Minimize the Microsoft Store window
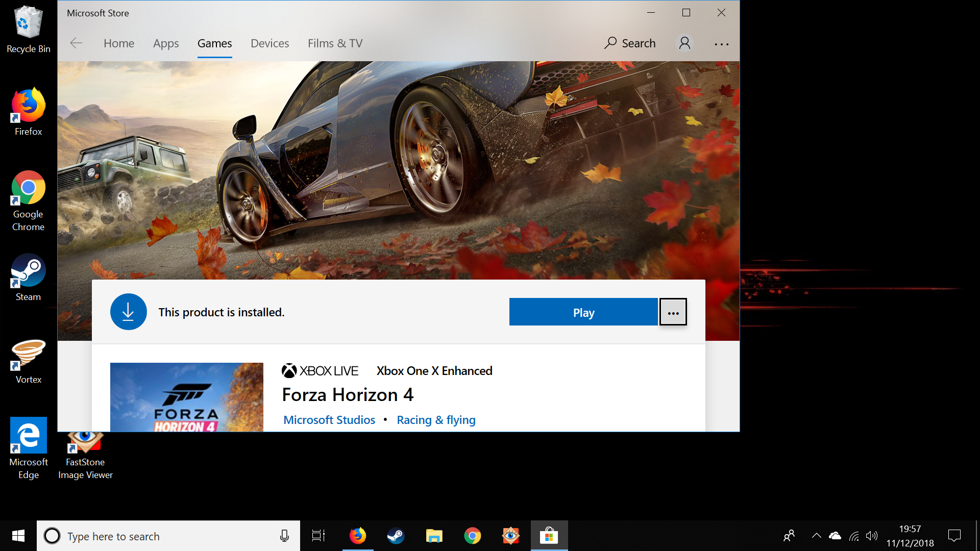The image size is (980, 551). pyautogui.click(x=651, y=13)
